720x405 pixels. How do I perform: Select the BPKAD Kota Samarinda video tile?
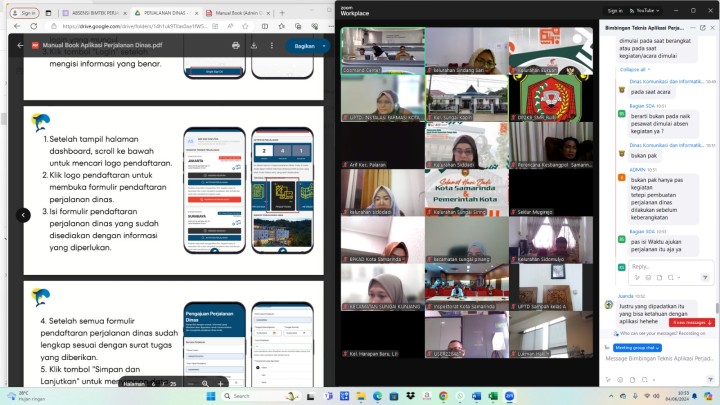pos(383,240)
